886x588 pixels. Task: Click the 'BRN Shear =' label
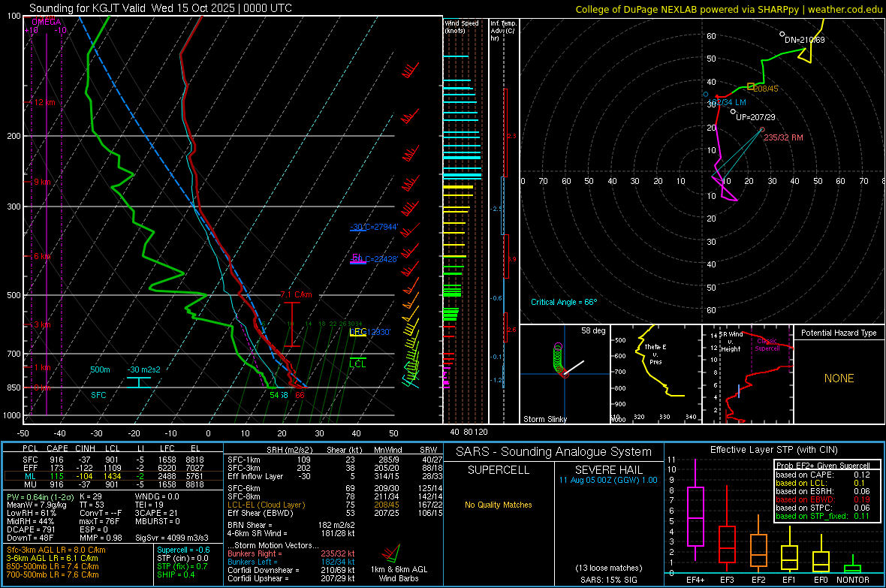click(250, 525)
